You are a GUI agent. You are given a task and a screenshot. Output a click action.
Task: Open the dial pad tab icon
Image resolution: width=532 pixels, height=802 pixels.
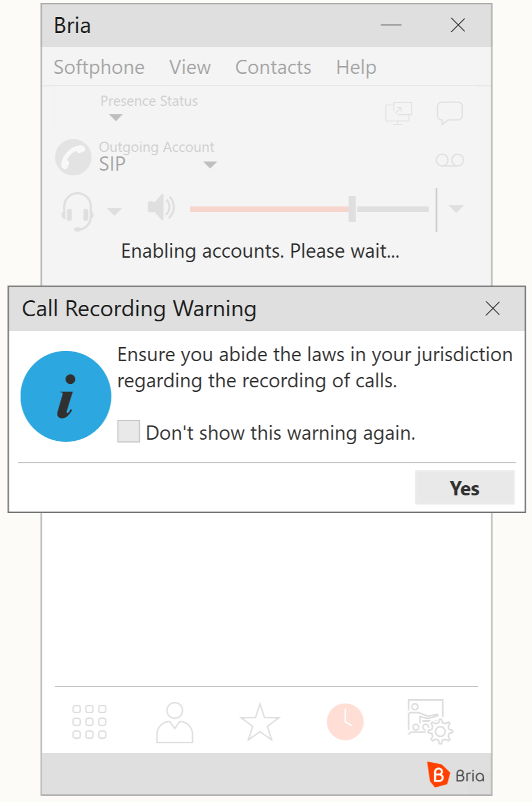tap(89, 722)
